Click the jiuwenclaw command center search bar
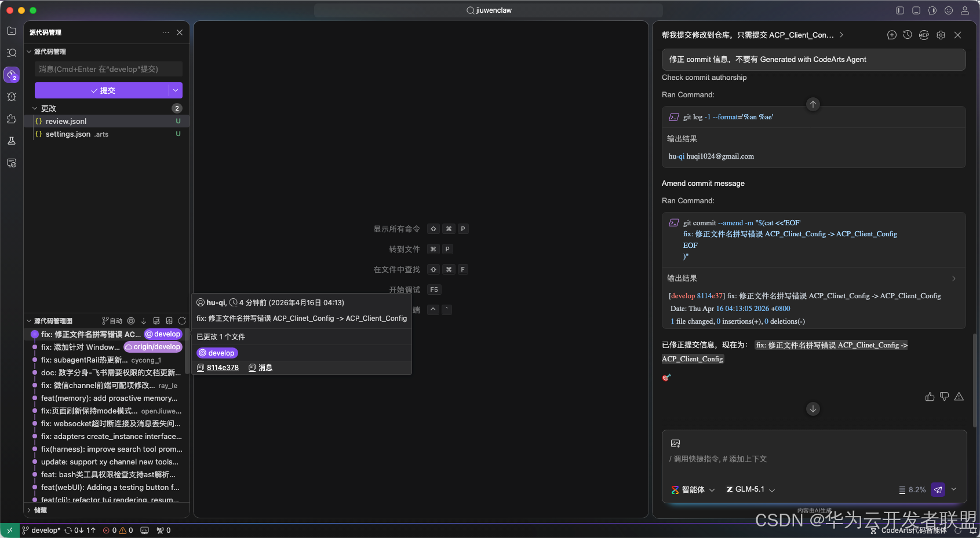This screenshot has width=980, height=538. tap(489, 10)
